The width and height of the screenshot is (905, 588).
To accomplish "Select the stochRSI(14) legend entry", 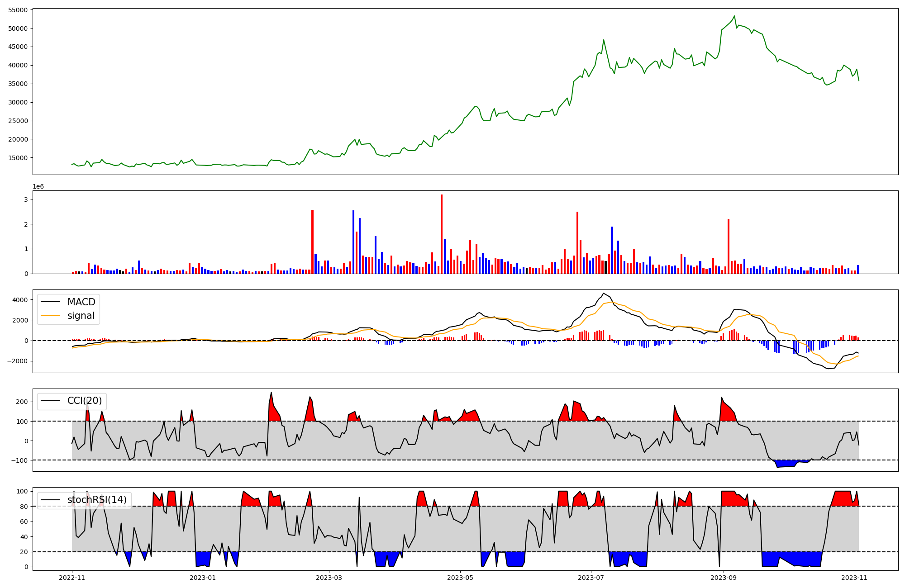I will 97,500.
